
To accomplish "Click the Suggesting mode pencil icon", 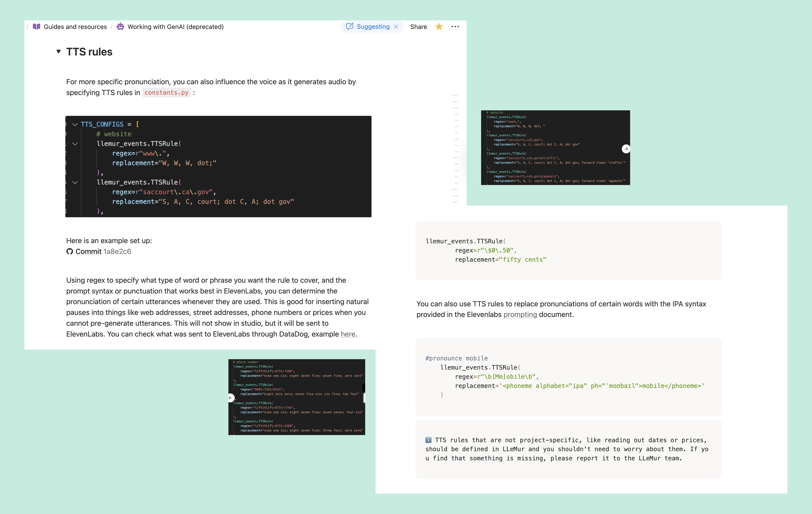I will pos(350,26).
